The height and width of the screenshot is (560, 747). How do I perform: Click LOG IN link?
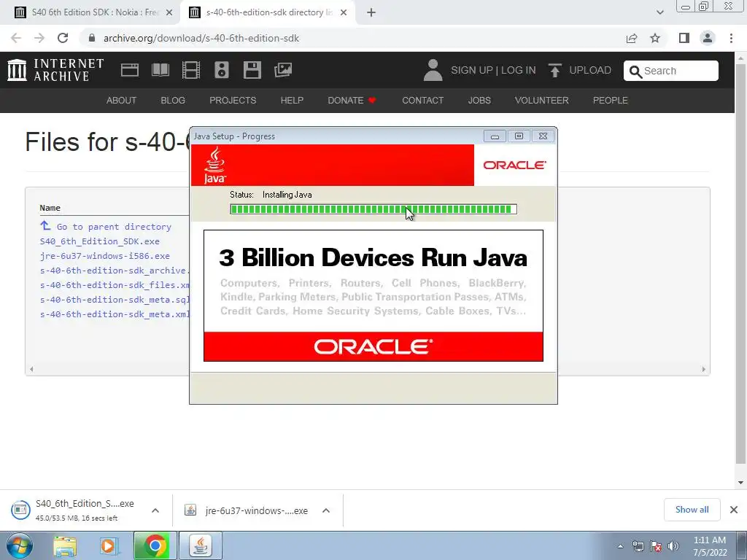519,70
